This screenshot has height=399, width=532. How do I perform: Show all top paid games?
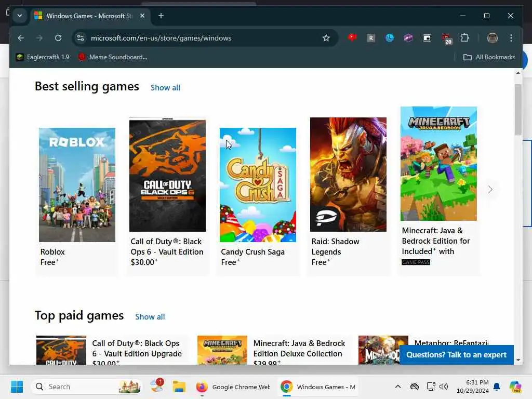[x=150, y=317]
